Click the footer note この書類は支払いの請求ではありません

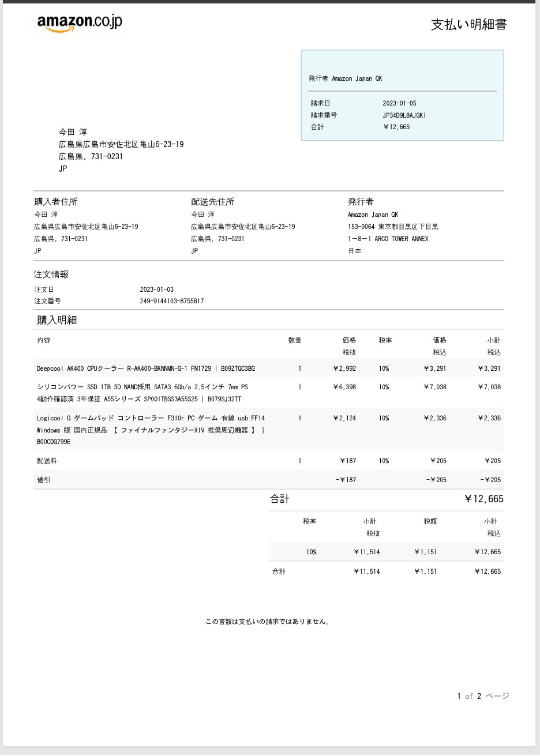pos(268,622)
